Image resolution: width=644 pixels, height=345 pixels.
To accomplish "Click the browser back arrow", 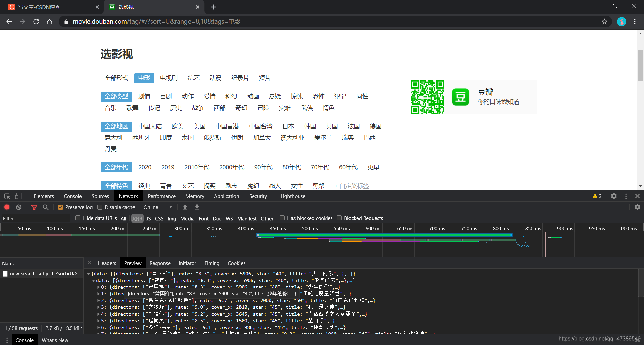I will coord(9,22).
